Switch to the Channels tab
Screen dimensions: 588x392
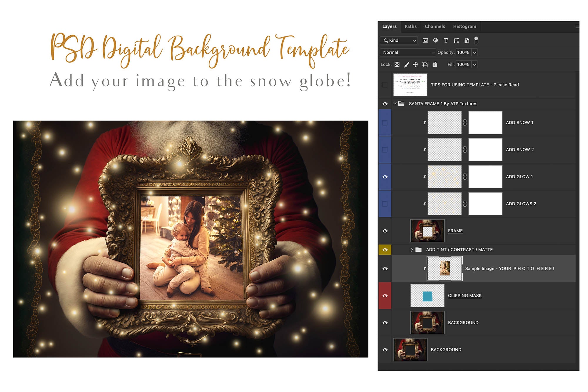click(x=435, y=26)
